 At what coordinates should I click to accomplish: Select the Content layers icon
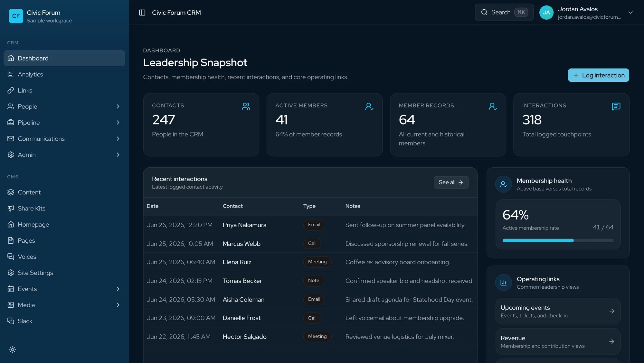[11, 192]
